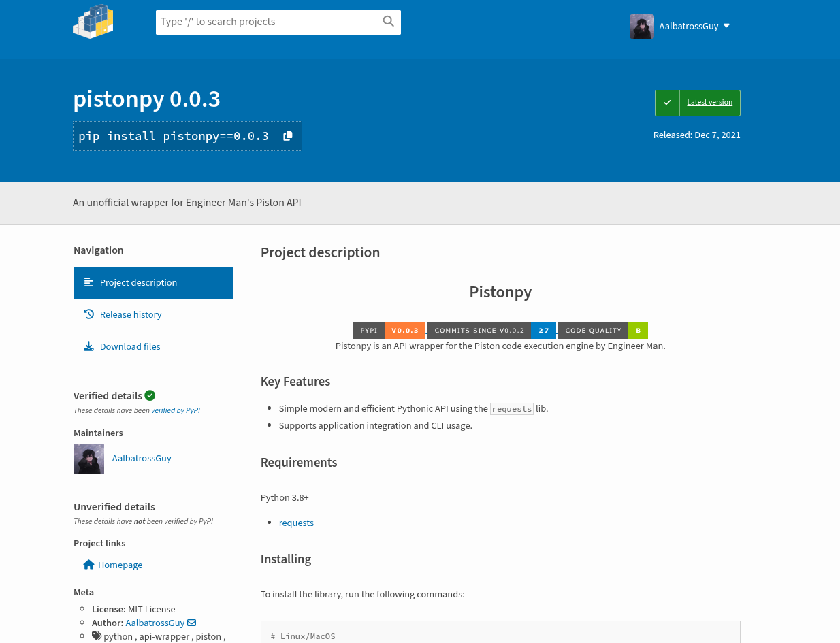
Task: Click the Homepage house icon
Action: [88, 565]
